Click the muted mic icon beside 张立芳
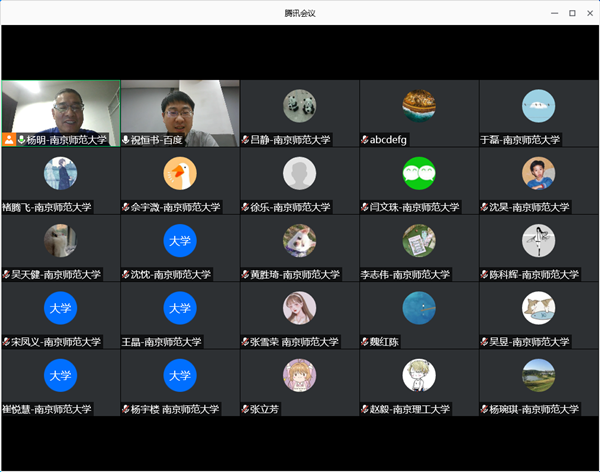This screenshot has width=600, height=472. pyautogui.click(x=245, y=409)
